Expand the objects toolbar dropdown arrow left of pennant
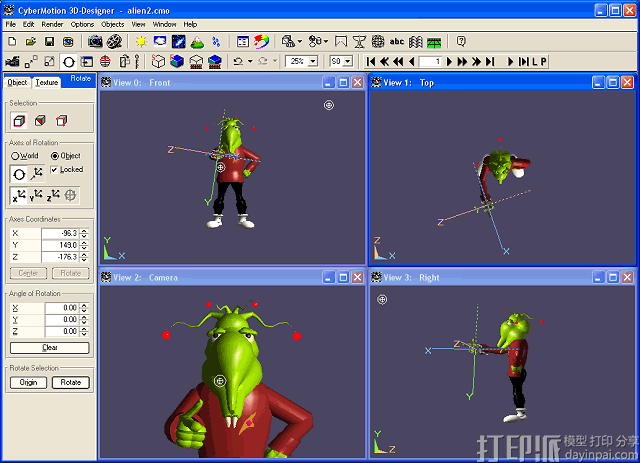This screenshot has width=640, height=463. (x=326, y=42)
